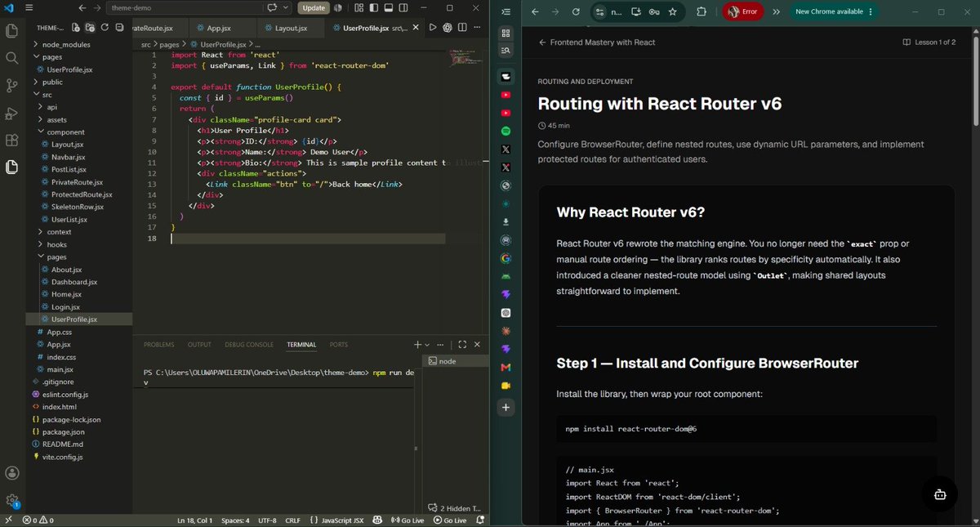980x527 pixels.
Task: Split the editor to the right
Action: (x=463, y=28)
